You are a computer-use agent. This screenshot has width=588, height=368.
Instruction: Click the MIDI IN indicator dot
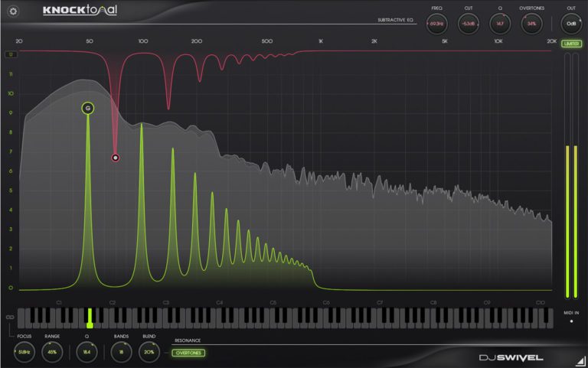[x=571, y=321]
